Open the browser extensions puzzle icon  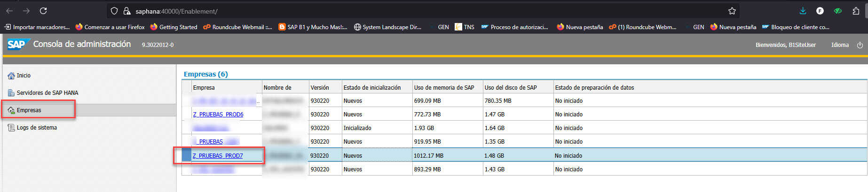click(856, 11)
